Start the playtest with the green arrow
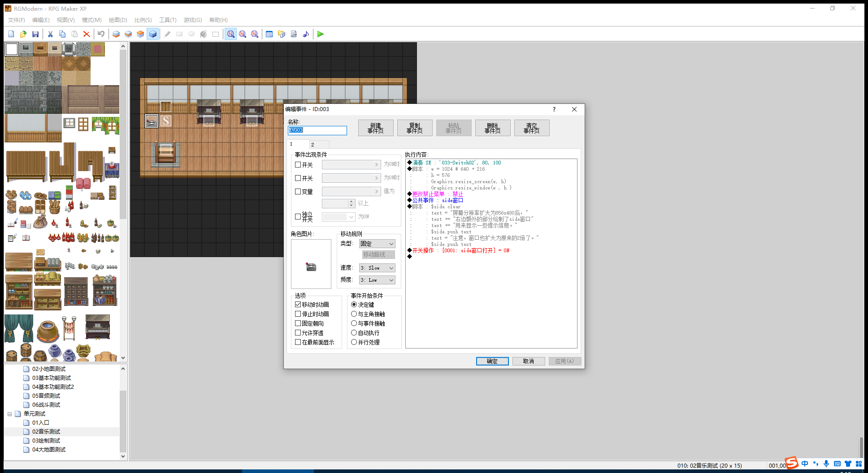868x473 pixels. [x=320, y=34]
